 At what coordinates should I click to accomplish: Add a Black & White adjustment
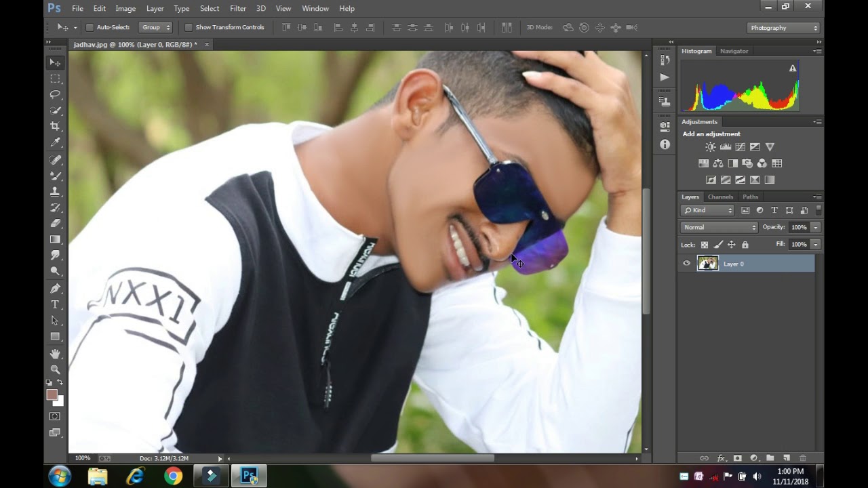732,163
